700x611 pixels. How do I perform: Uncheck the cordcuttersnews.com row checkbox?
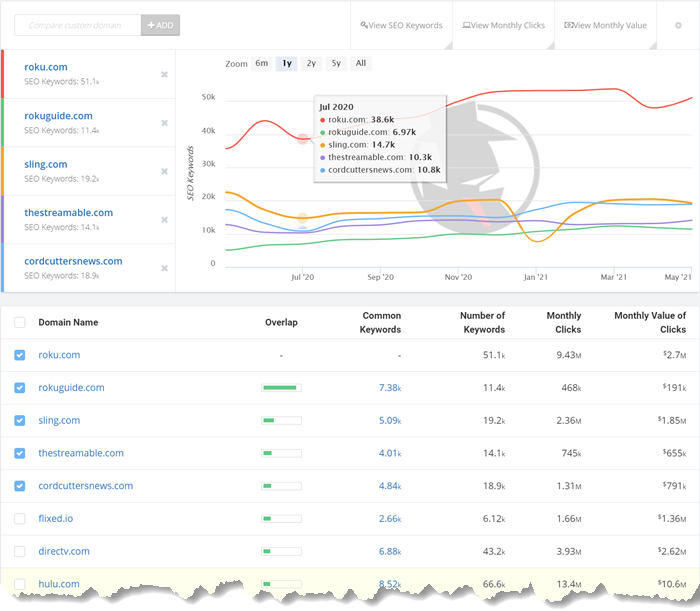pyautogui.click(x=20, y=486)
